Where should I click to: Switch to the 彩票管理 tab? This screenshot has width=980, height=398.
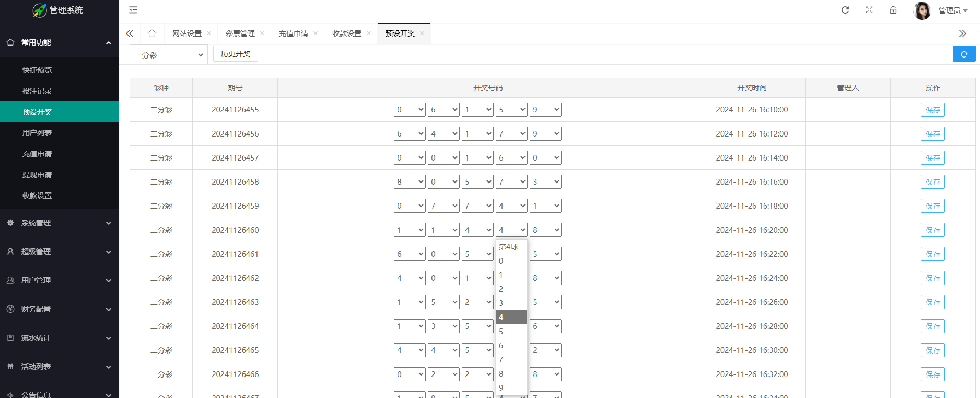[x=240, y=33]
